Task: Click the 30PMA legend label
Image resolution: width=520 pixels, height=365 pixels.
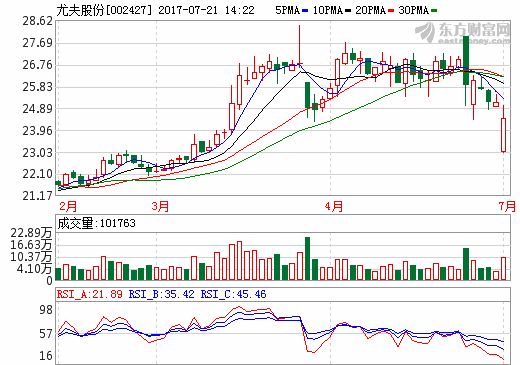Action: pos(414,10)
